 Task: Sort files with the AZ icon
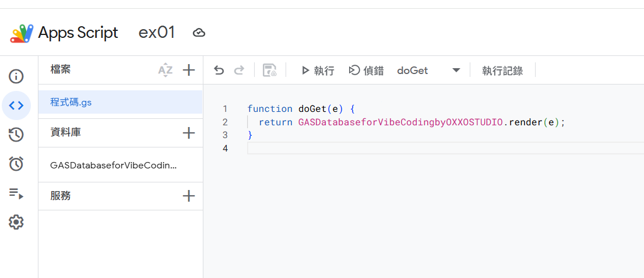[166, 71]
